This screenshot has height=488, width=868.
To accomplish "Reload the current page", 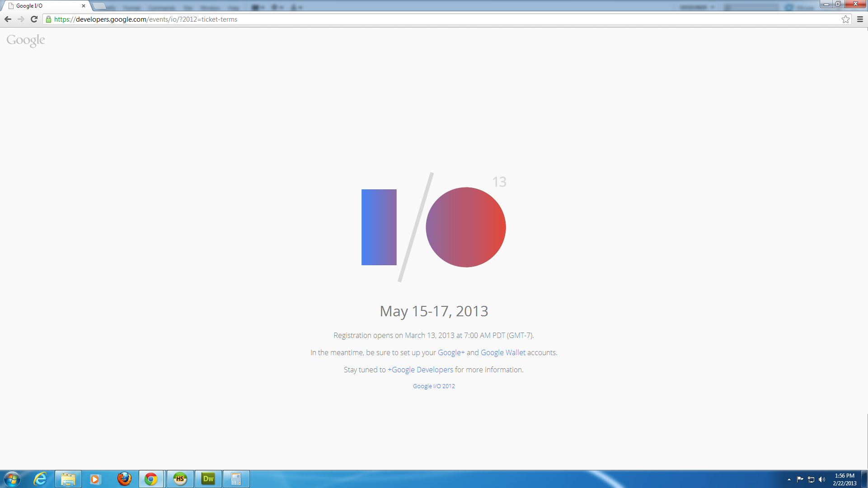I will 34,19.
